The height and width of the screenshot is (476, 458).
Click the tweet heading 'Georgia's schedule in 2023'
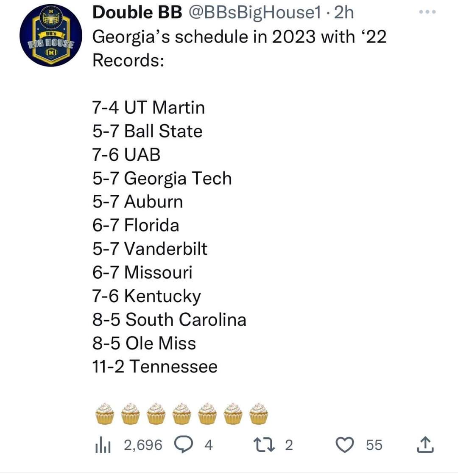(x=204, y=37)
